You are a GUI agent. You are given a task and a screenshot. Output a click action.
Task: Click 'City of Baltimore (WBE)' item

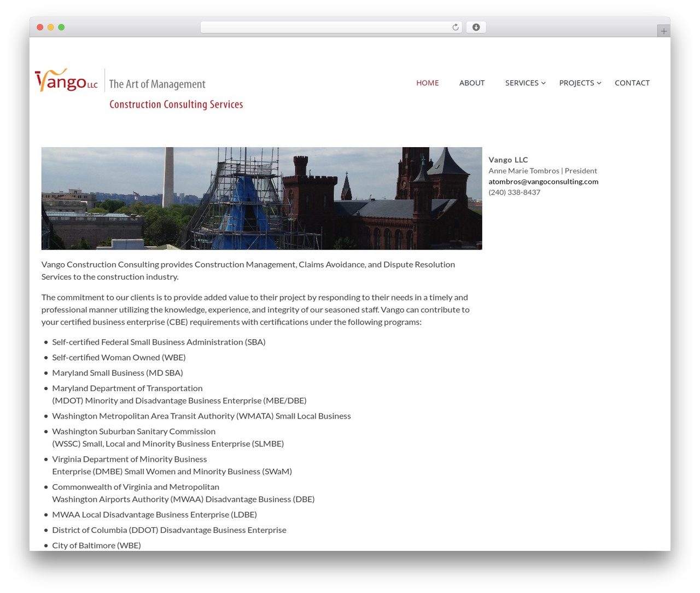click(x=96, y=545)
